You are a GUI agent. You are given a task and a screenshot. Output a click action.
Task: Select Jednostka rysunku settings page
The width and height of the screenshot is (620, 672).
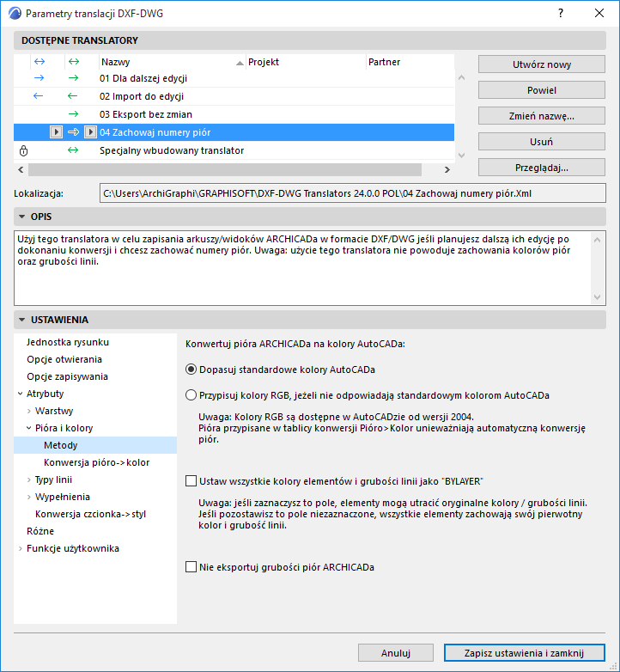(68, 342)
